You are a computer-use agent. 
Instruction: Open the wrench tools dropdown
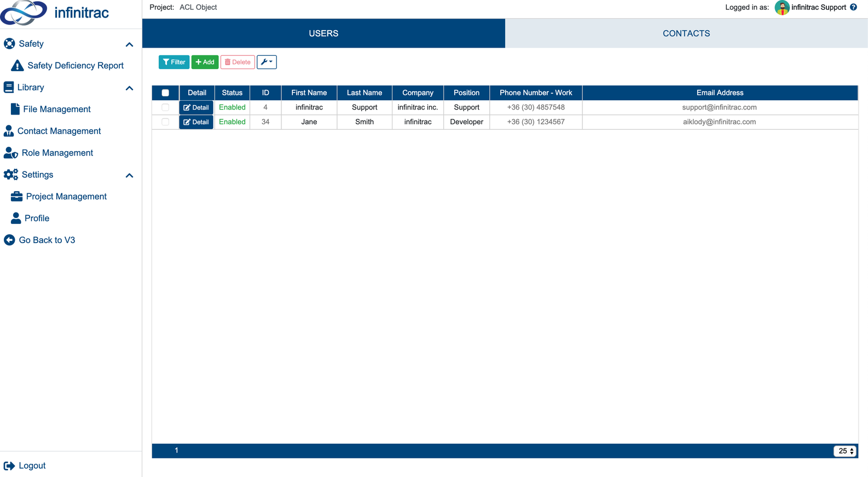click(267, 62)
